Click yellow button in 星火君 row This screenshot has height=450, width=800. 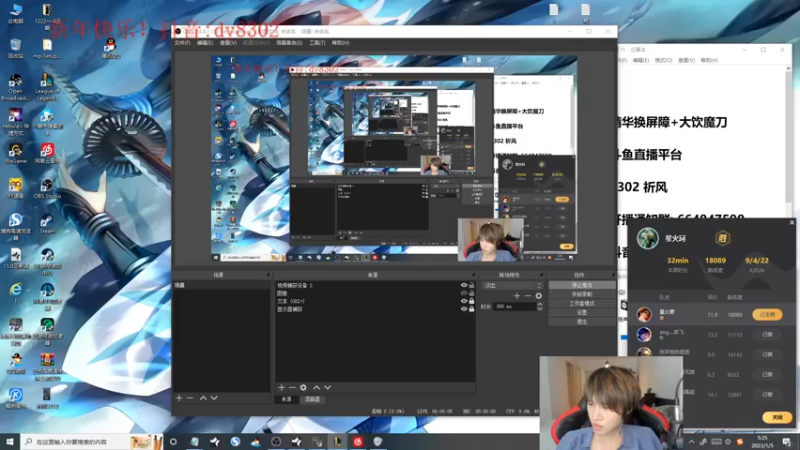coord(767,314)
